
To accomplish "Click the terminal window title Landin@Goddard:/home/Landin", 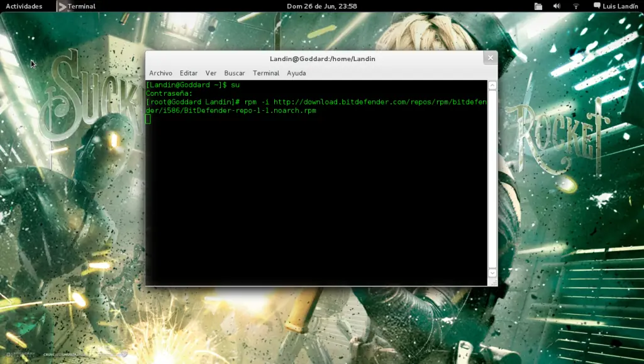I will pos(323,59).
